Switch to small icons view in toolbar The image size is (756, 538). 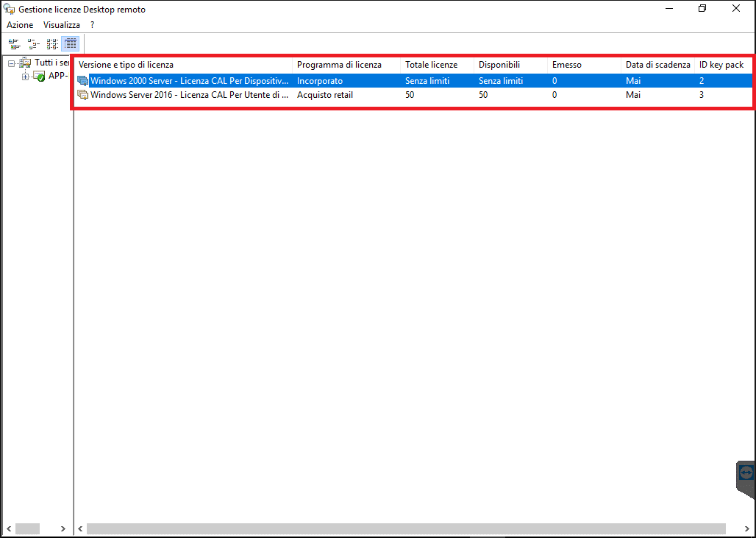click(33, 44)
